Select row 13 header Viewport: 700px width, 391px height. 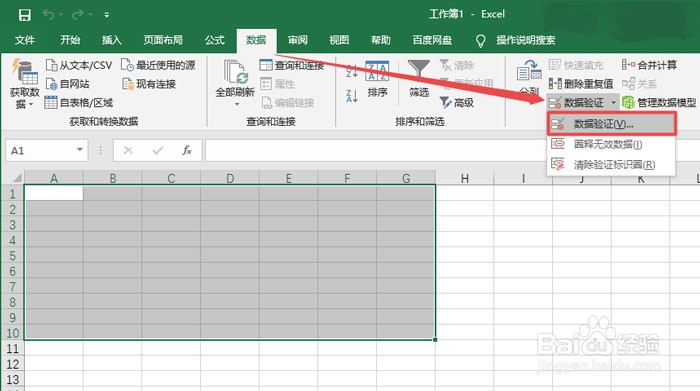pos(12,379)
